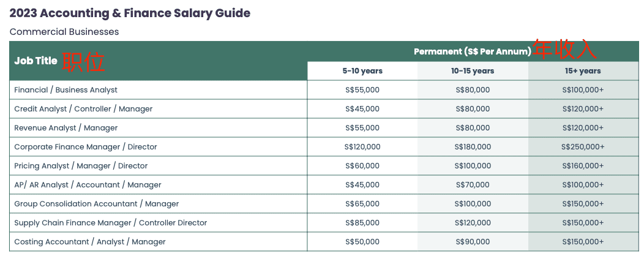644x256 pixels.
Task: Select the 10-15 years column header
Action: [473, 71]
